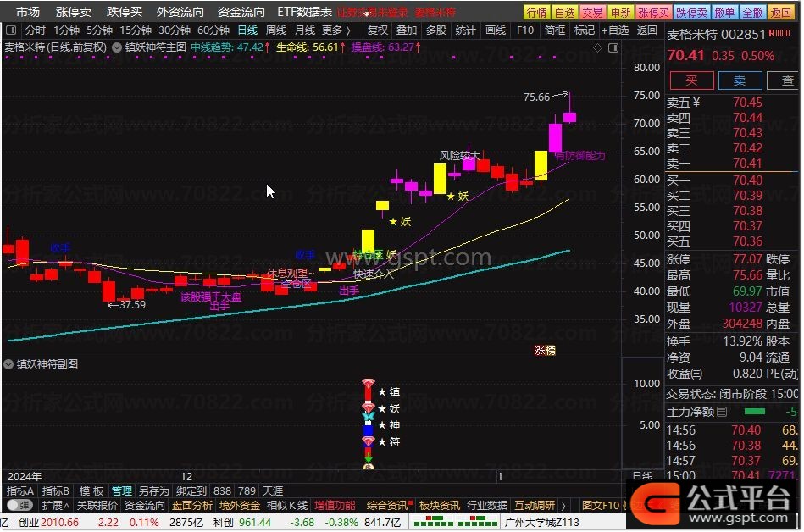Select the 60分钟 period
The height and width of the screenshot is (532, 804).
pyautogui.click(x=213, y=30)
